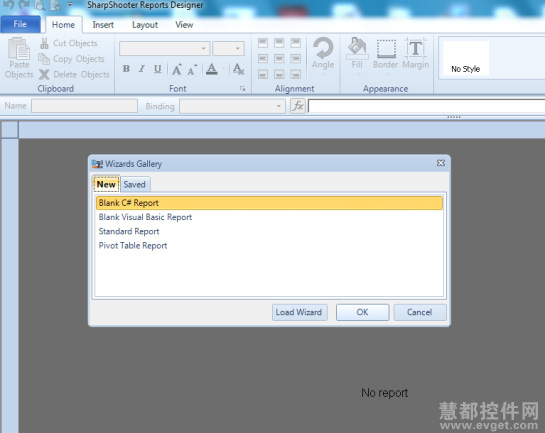545x433 pixels.
Task: Select Standard Report
Action: (269, 231)
